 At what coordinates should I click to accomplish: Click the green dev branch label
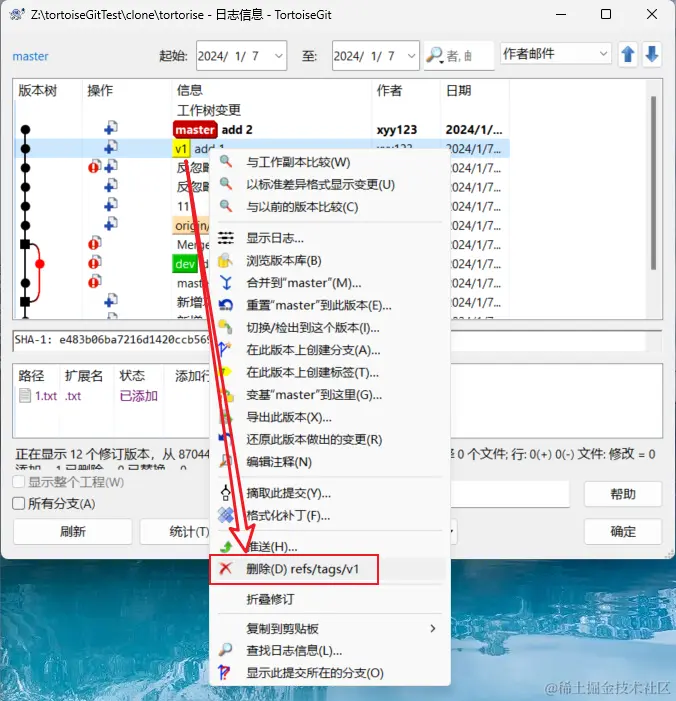[185, 264]
